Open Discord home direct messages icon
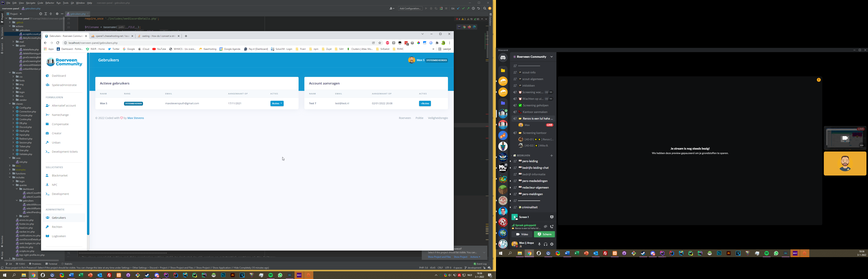Screen dimensions: 868x279 tap(503, 58)
